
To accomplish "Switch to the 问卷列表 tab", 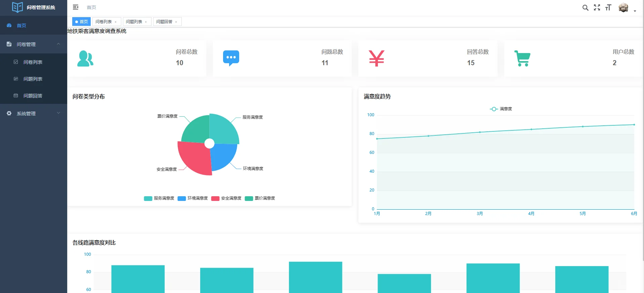I will click(103, 22).
